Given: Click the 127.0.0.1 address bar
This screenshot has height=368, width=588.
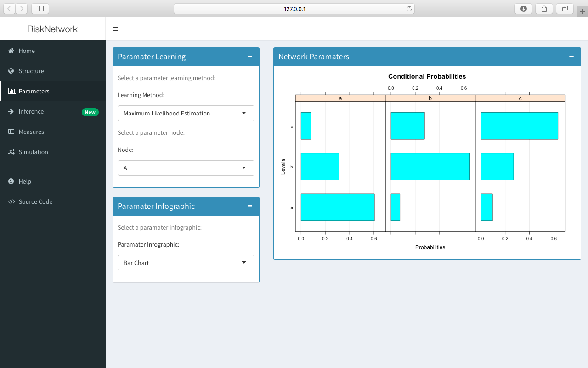Looking at the screenshot, I should 294,9.
